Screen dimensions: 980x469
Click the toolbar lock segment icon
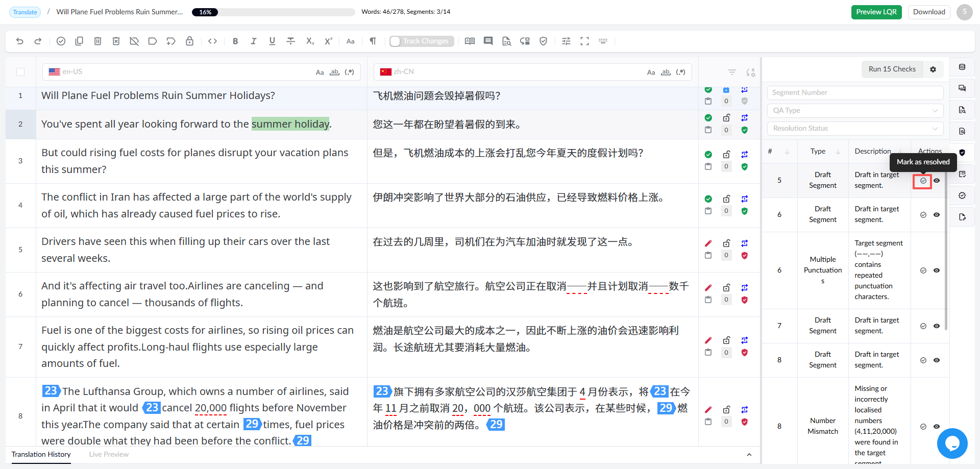coord(189,41)
